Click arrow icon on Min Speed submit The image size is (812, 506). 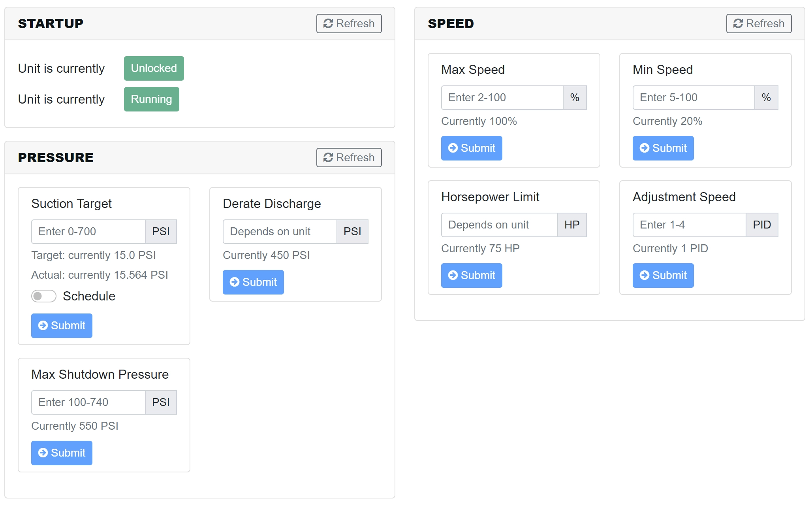click(645, 148)
